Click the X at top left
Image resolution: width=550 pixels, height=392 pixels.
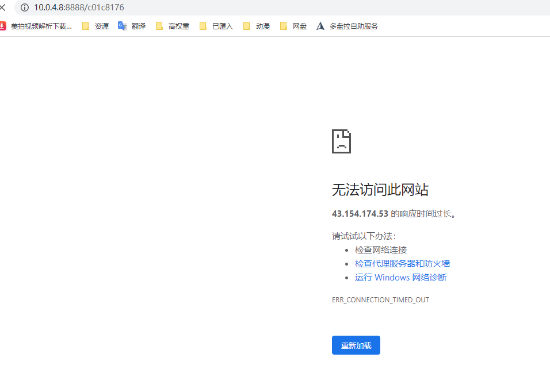(x=3, y=7)
